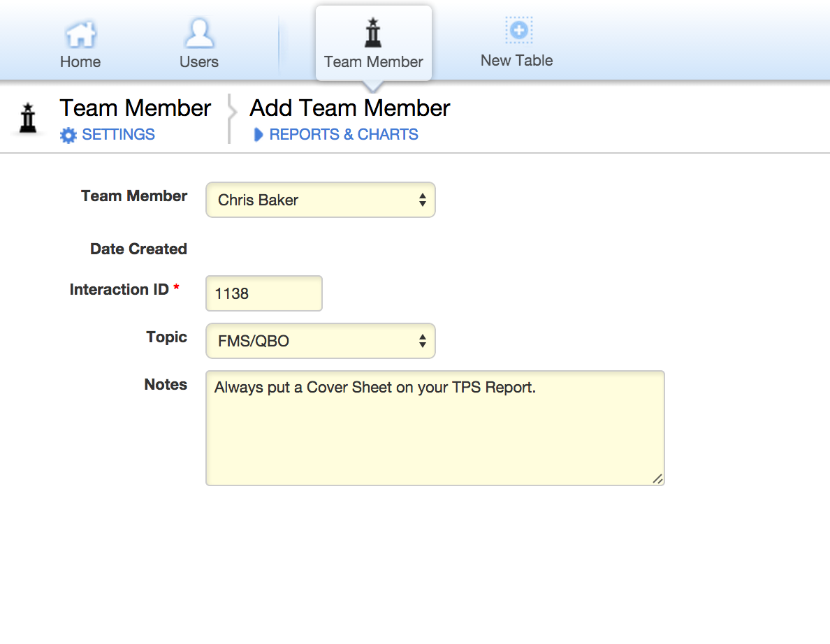The width and height of the screenshot is (830, 644).
Task: Click the Date Created label
Action: [x=139, y=249]
